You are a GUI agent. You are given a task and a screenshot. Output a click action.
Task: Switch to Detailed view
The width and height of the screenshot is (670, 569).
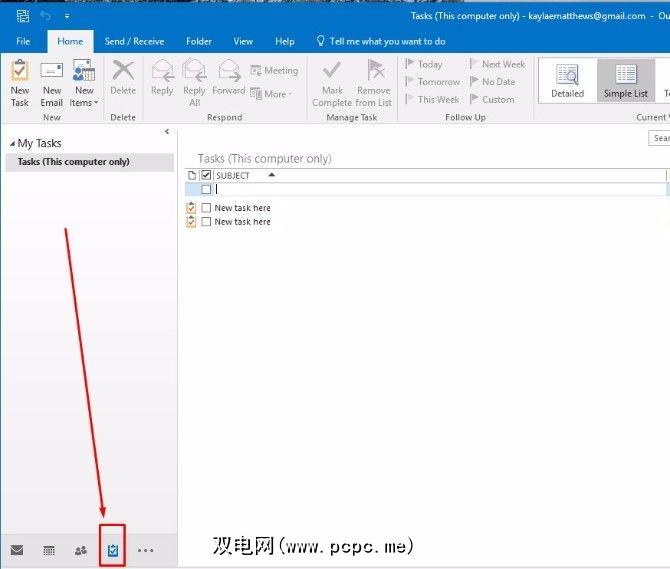[567, 81]
